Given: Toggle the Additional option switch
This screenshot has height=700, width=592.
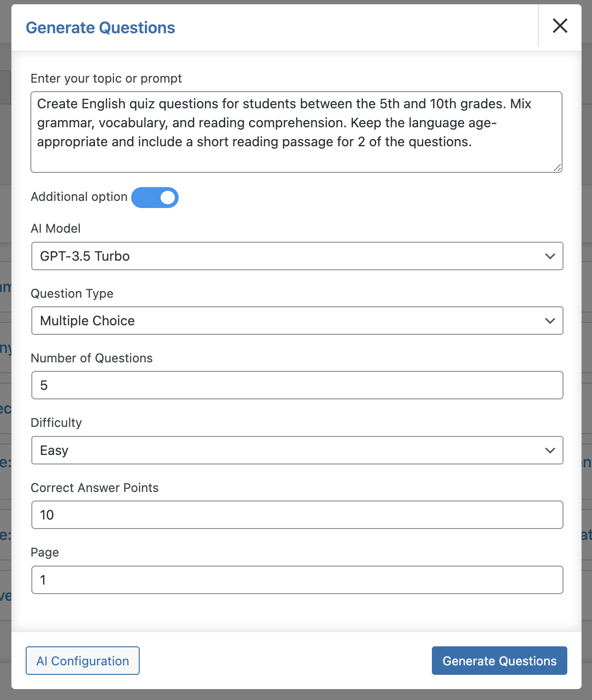Looking at the screenshot, I should (155, 198).
